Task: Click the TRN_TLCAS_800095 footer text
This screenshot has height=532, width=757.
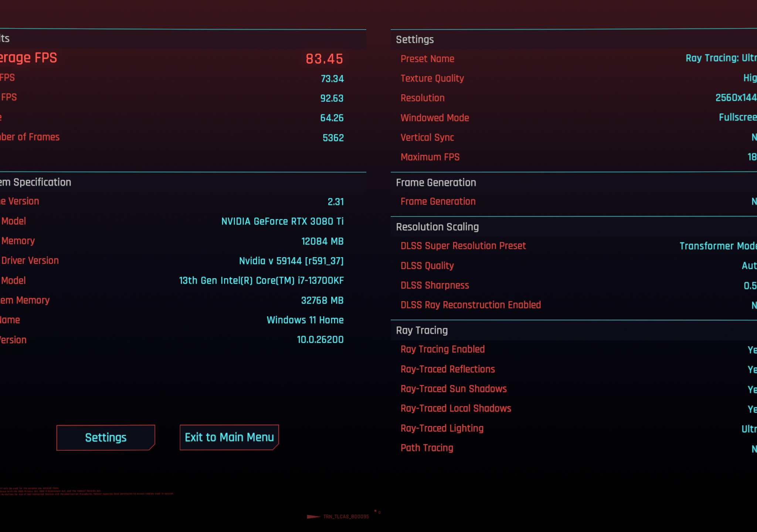Action: pyautogui.click(x=346, y=516)
